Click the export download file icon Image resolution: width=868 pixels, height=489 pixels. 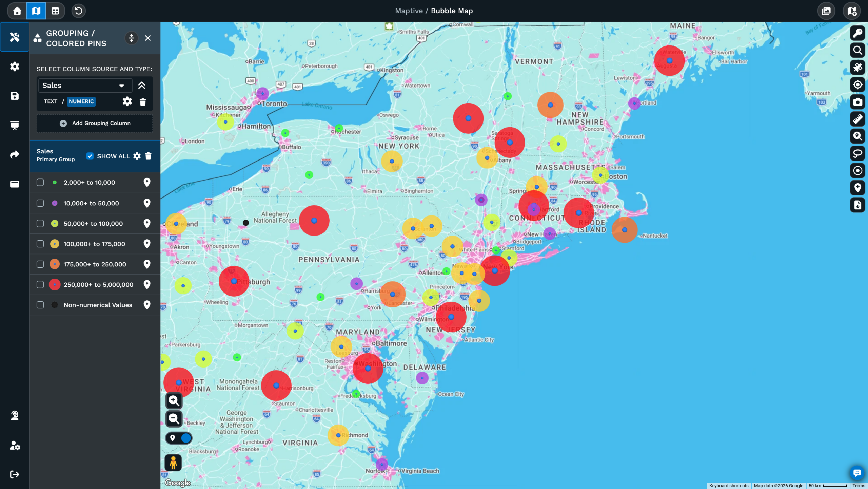(x=858, y=205)
